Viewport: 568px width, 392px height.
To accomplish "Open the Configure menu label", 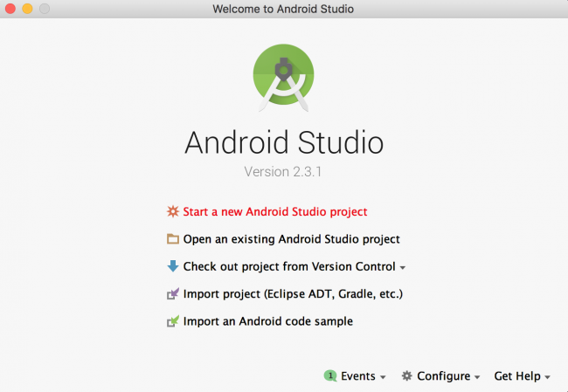I will click(443, 376).
